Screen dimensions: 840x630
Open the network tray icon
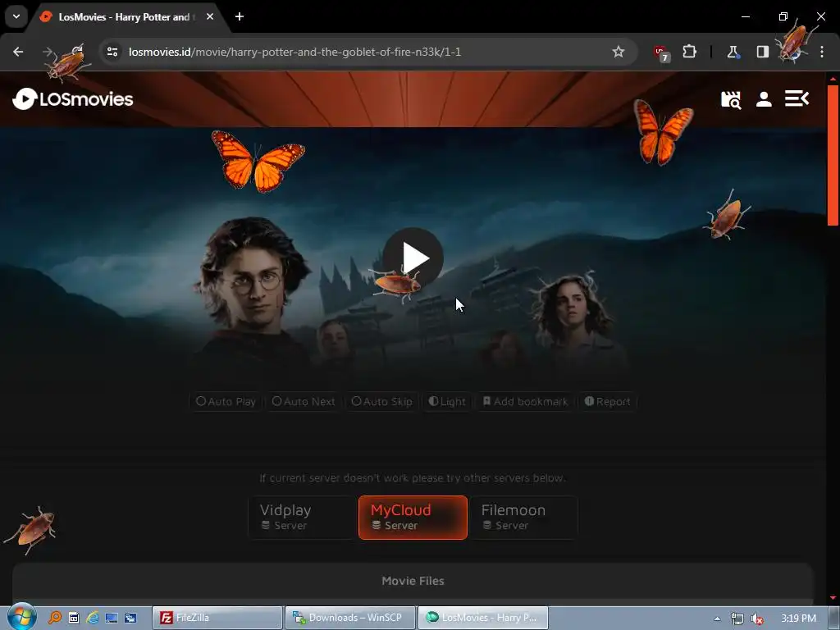click(737, 619)
